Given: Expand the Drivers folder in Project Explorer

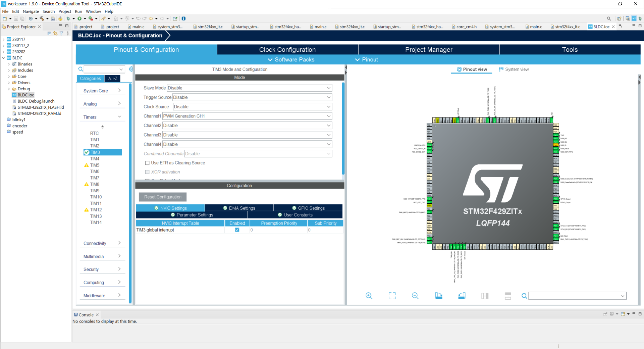Looking at the screenshot, I should pyautogui.click(x=9, y=83).
